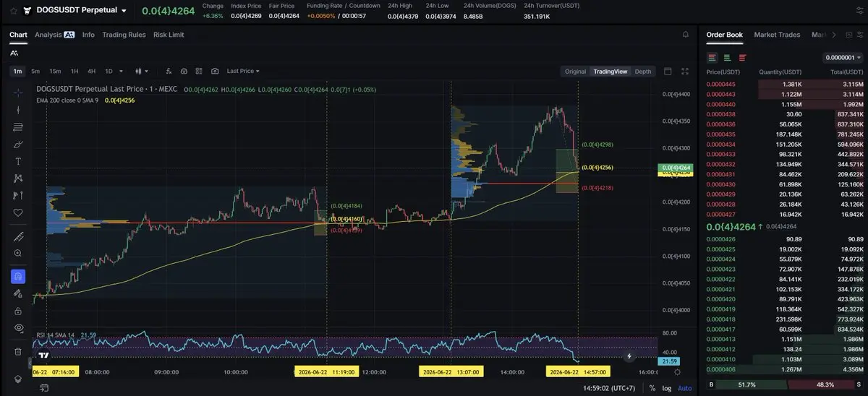Open the Risk Limit tab
The width and height of the screenshot is (868, 396).
pyautogui.click(x=169, y=35)
